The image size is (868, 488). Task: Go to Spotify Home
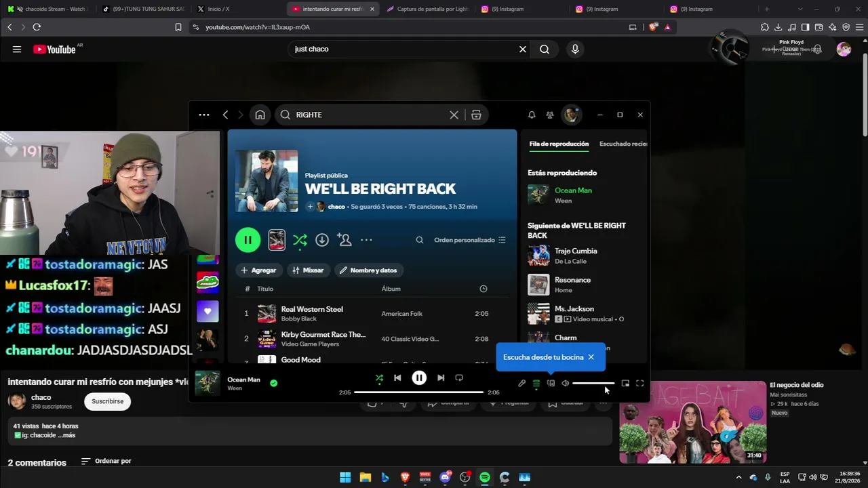click(x=260, y=115)
